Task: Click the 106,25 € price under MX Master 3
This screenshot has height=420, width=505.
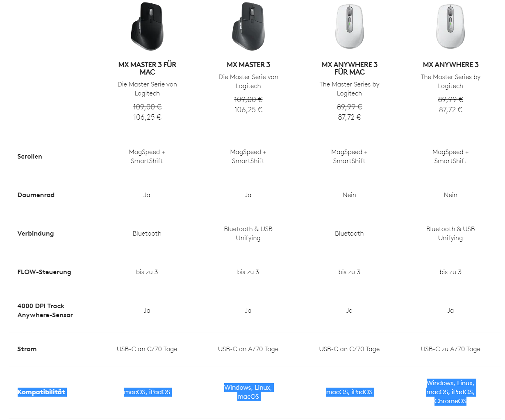Action: [248, 110]
